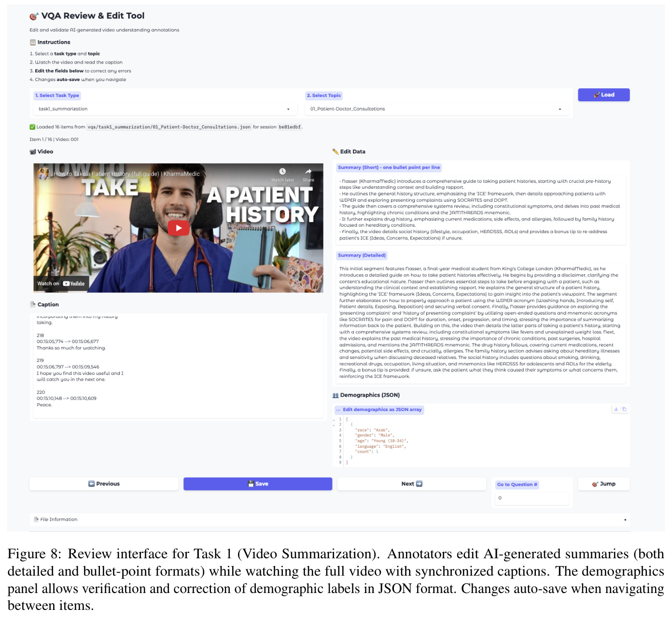Open the Select Topic dropdown
Viewport: 672px width, 621px height.
[x=436, y=109]
